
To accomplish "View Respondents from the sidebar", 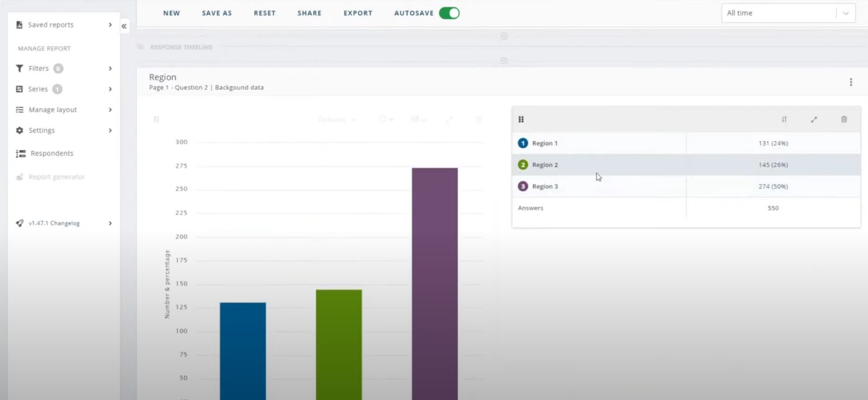I will [x=51, y=153].
